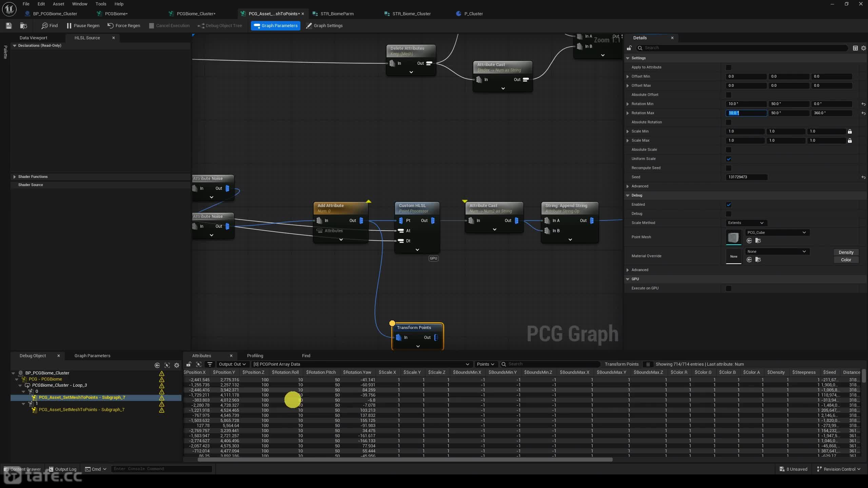The height and width of the screenshot is (488, 868).
Task: Open the Scale Method Extents dropdown
Action: coord(746,223)
